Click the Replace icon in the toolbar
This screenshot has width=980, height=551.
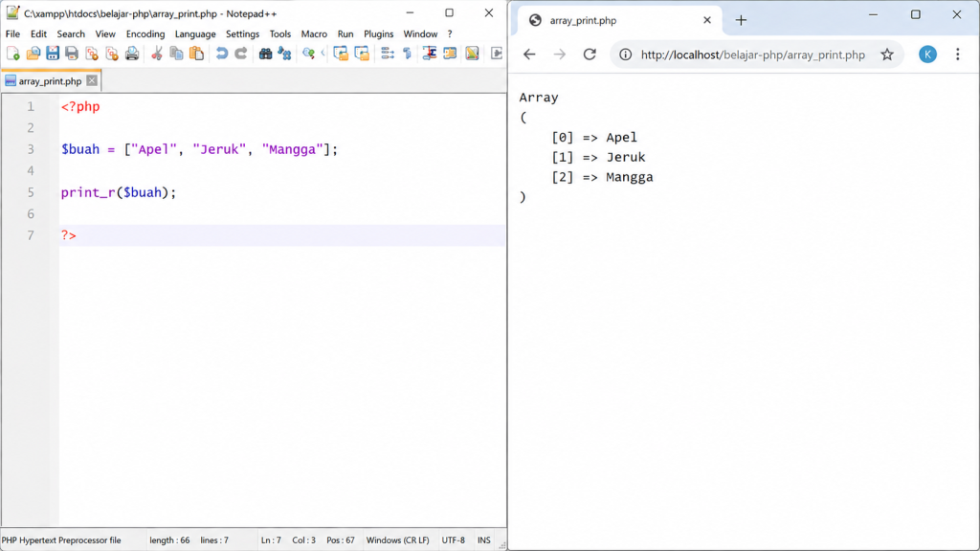(x=285, y=54)
